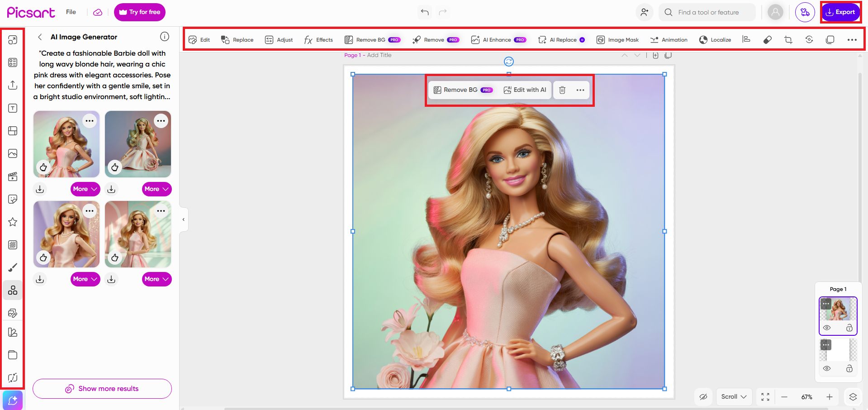Lock the Page 1 layer
The height and width of the screenshot is (410, 868).
click(850, 328)
